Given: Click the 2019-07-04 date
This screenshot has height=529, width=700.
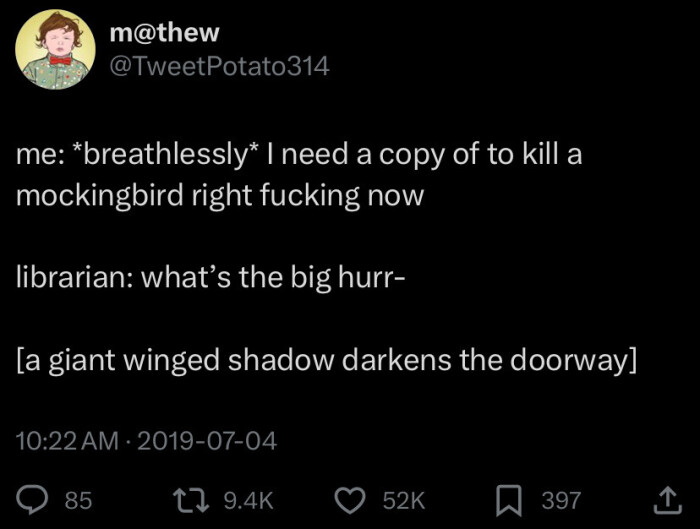Looking at the screenshot, I should (207, 441).
